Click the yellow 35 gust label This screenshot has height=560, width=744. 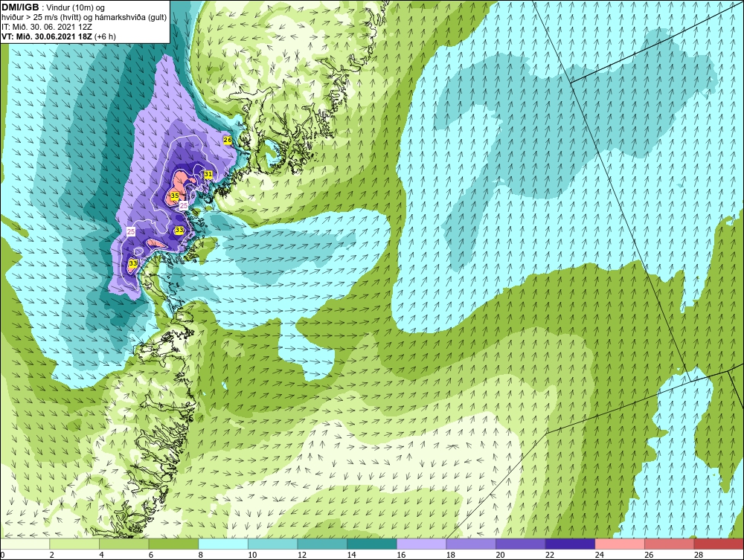175,196
